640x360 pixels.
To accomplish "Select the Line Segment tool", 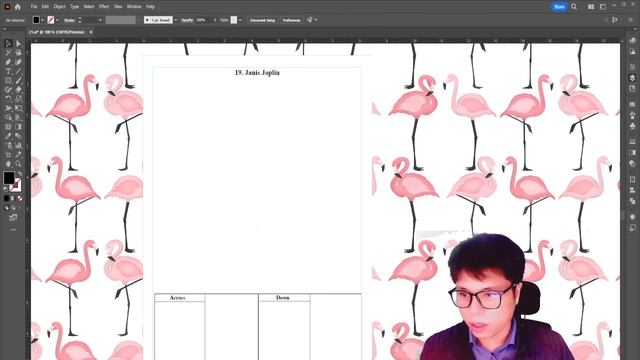I will [x=18, y=71].
